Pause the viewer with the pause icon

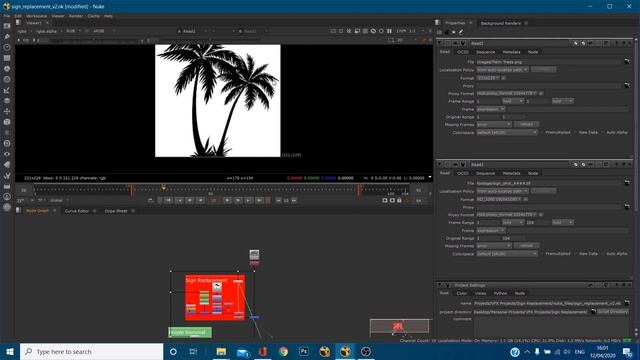389,31
